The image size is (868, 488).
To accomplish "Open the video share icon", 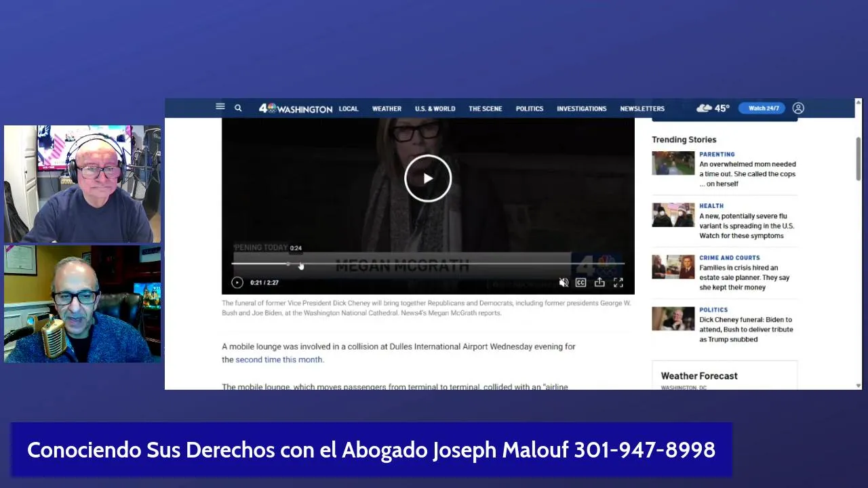I will [x=599, y=283].
